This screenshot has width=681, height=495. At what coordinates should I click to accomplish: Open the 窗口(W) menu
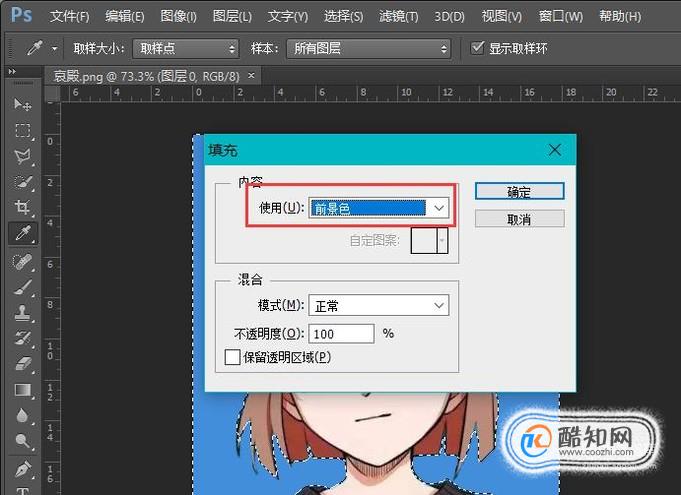(x=561, y=16)
